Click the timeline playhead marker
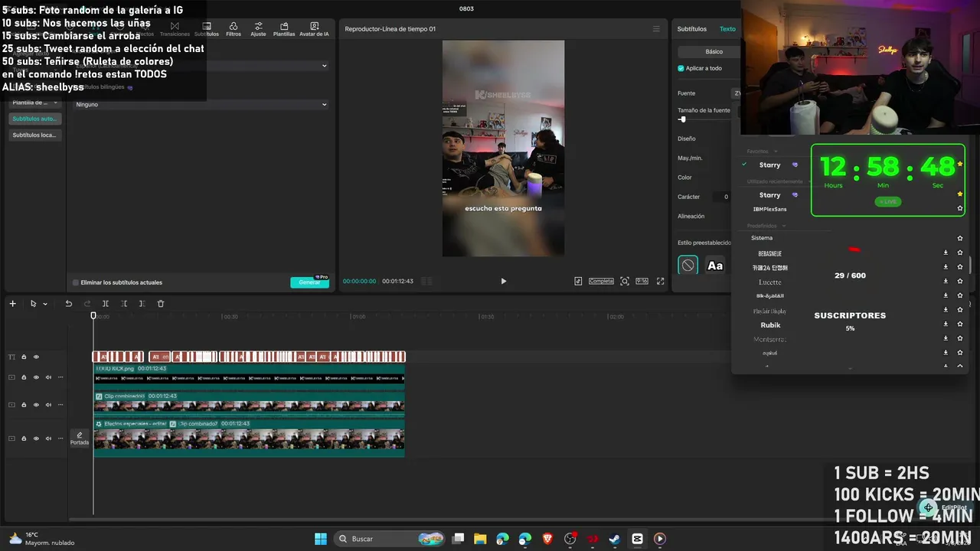980x551 pixels. pos(93,315)
